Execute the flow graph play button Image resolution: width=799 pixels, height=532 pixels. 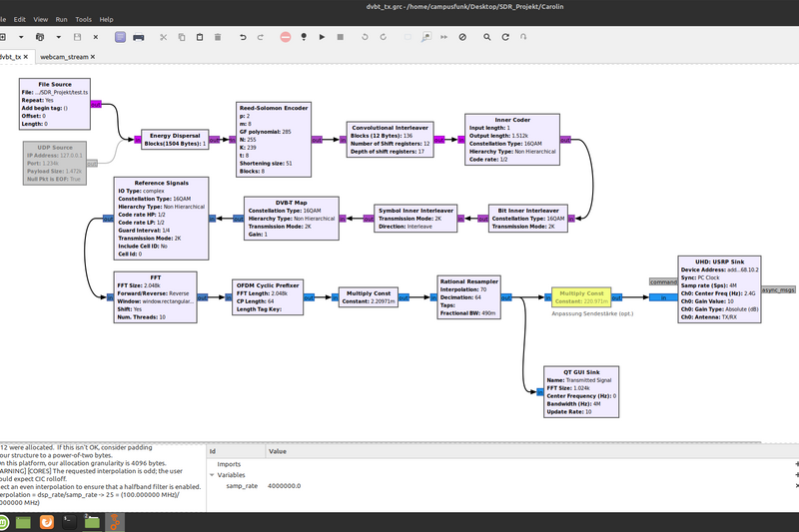tap(322, 37)
